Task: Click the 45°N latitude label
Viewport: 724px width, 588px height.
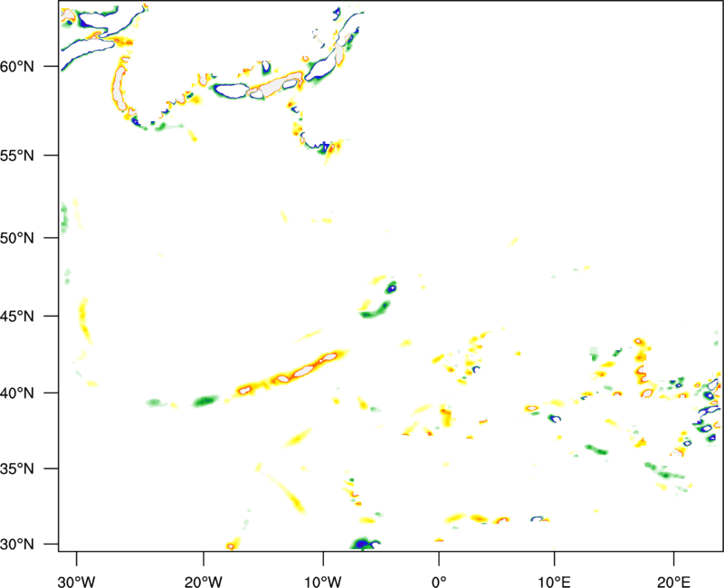Action: pyautogui.click(x=17, y=317)
